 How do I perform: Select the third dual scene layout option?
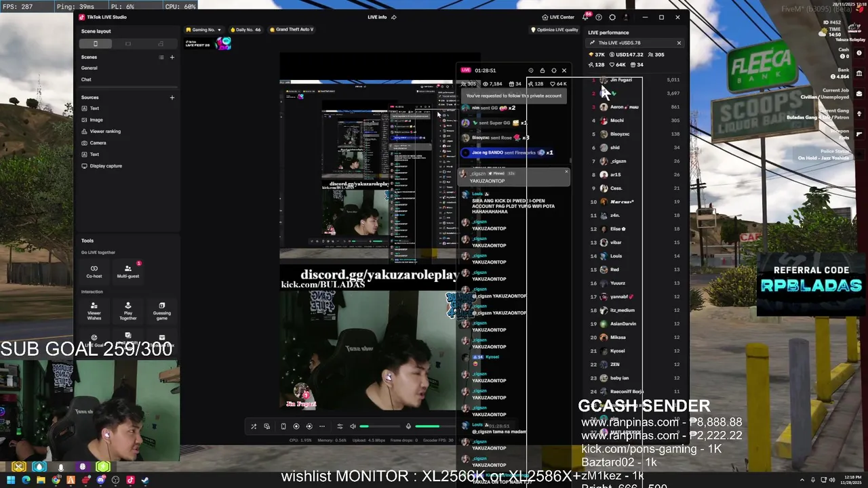click(x=161, y=44)
